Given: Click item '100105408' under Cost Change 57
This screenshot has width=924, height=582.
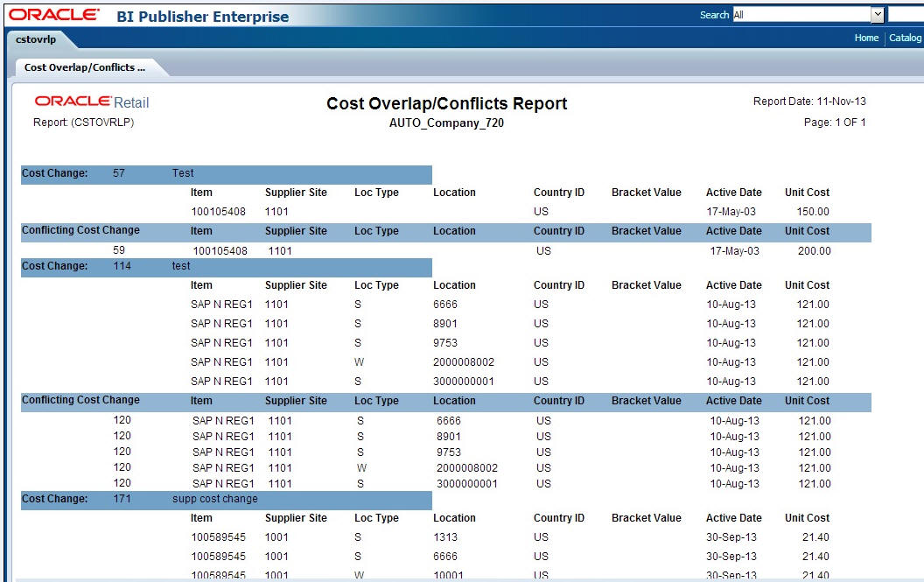Looking at the screenshot, I should [218, 211].
